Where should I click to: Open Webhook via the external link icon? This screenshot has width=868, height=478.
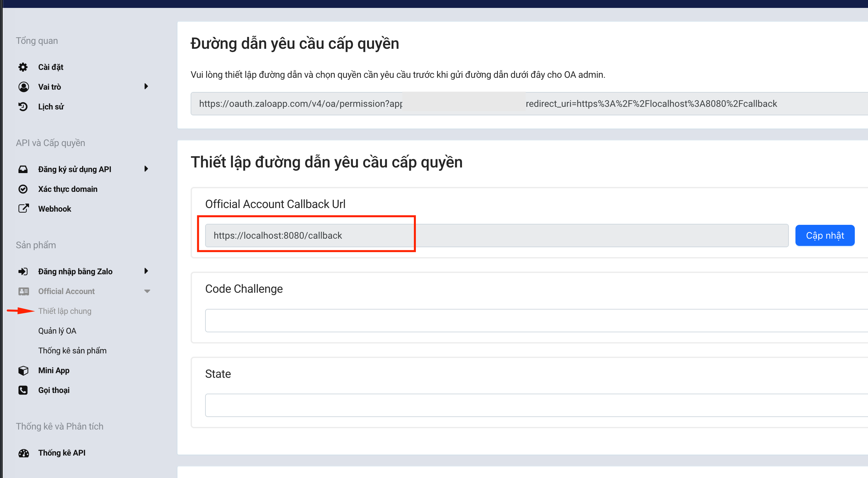[23, 208]
